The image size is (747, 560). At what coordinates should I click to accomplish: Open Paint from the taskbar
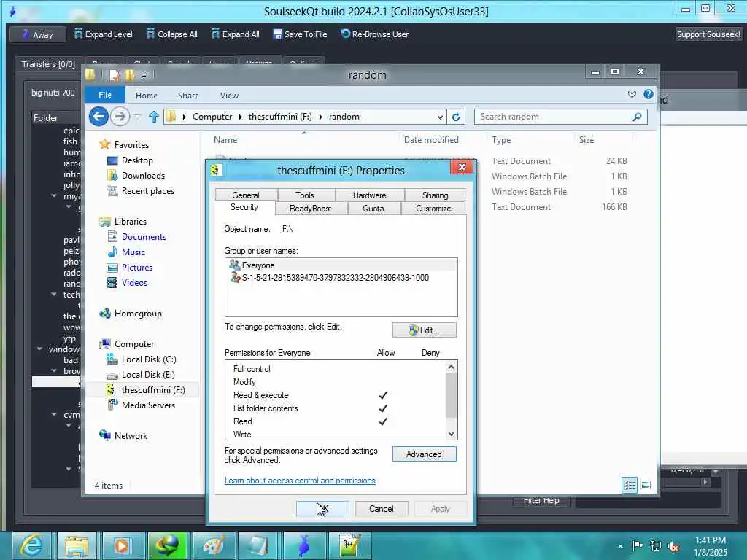point(213,545)
